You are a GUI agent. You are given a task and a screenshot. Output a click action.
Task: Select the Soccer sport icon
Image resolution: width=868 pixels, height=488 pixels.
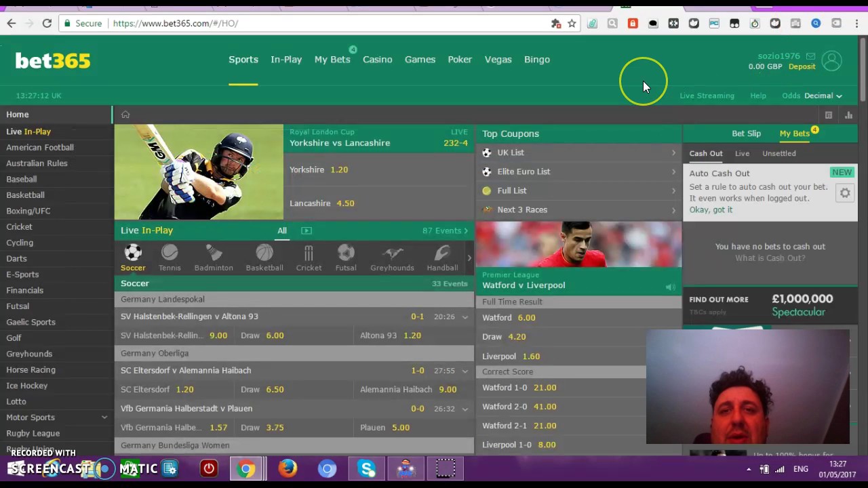click(x=133, y=258)
